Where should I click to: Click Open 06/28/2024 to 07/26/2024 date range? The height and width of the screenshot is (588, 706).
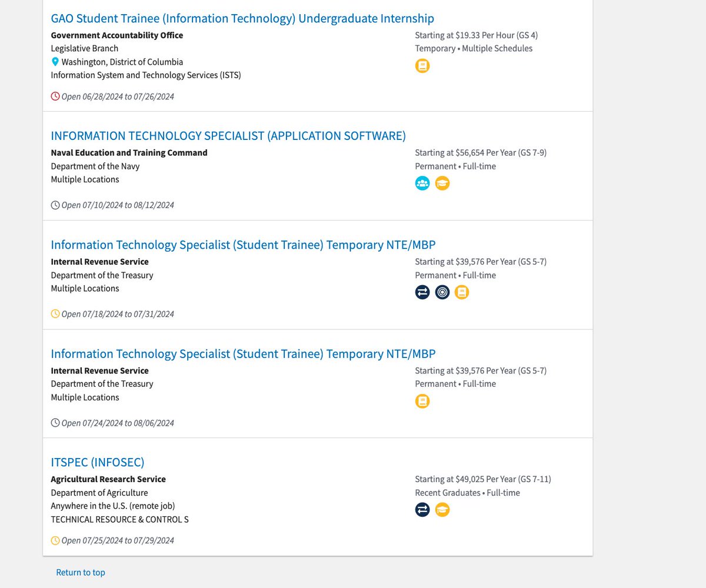(x=118, y=96)
